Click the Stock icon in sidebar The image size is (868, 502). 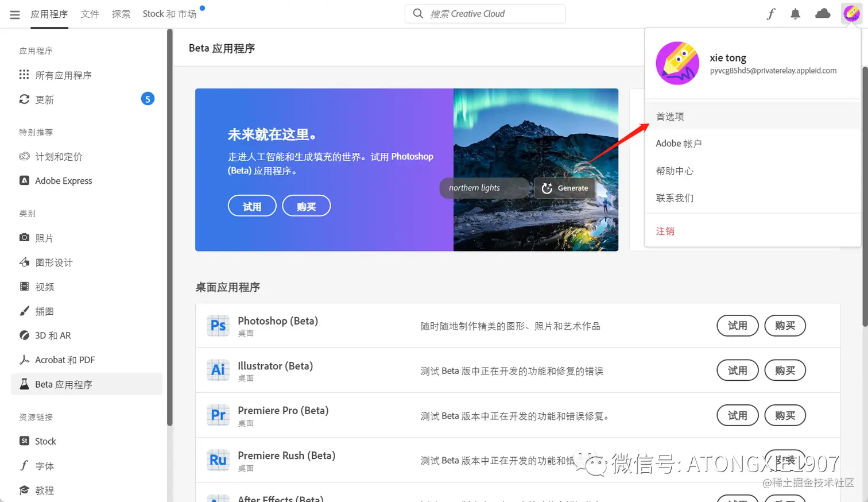pyautogui.click(x=24, y=441)
